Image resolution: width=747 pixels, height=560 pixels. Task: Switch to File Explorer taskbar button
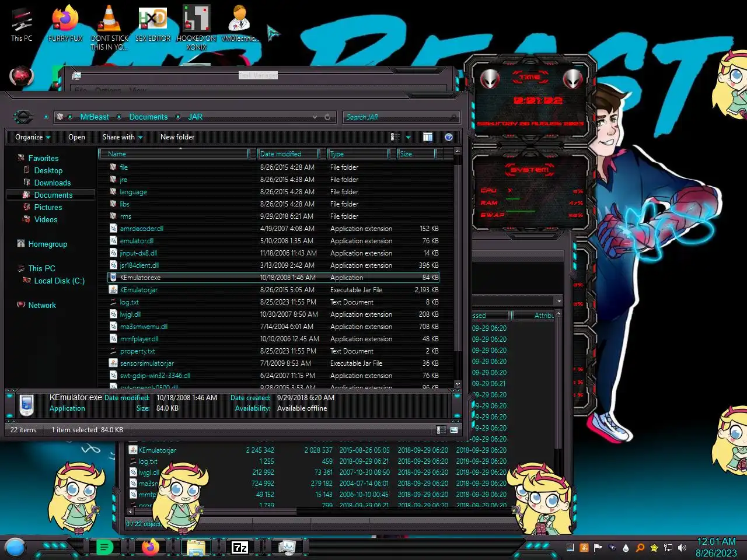click(196, 547)
